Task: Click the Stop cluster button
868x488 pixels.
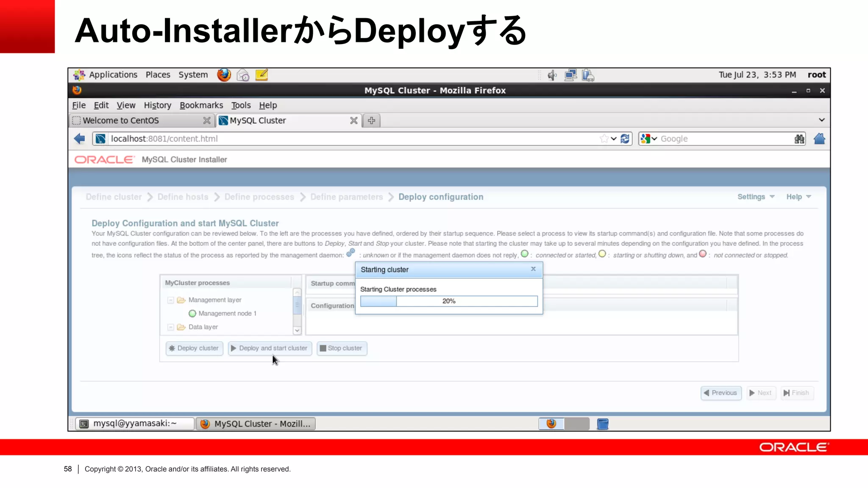Action: (x=342, y=348)
